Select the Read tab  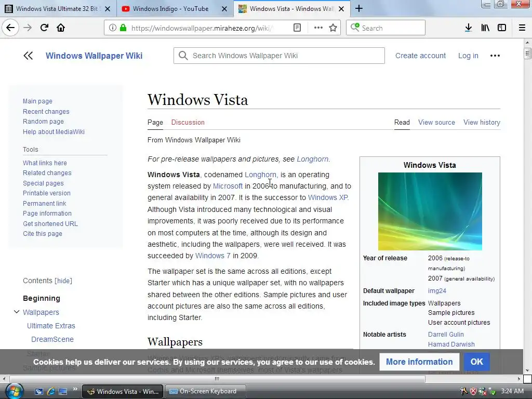(402, 122)
